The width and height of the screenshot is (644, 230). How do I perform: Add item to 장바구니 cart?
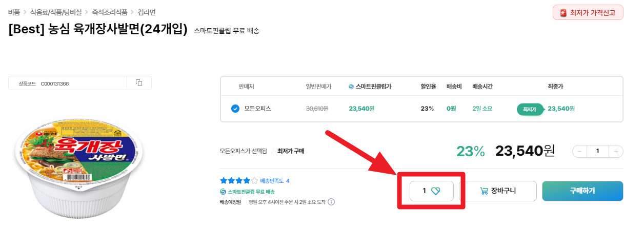point(498,191)
